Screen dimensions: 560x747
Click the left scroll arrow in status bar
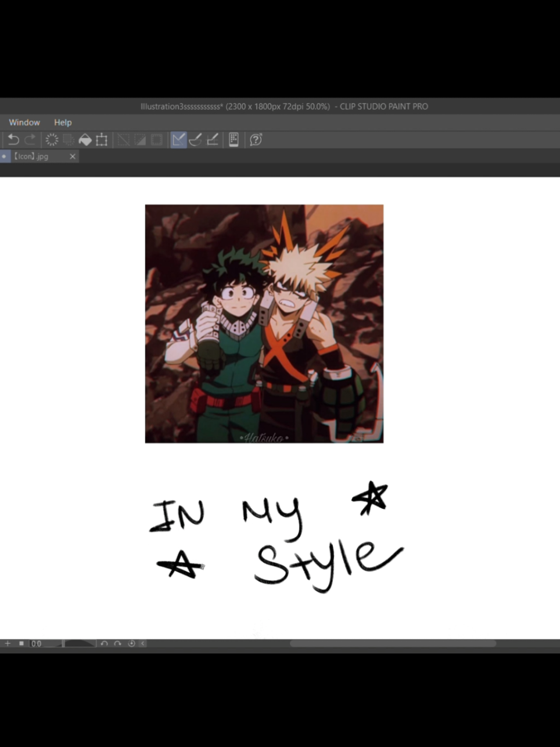143,643
